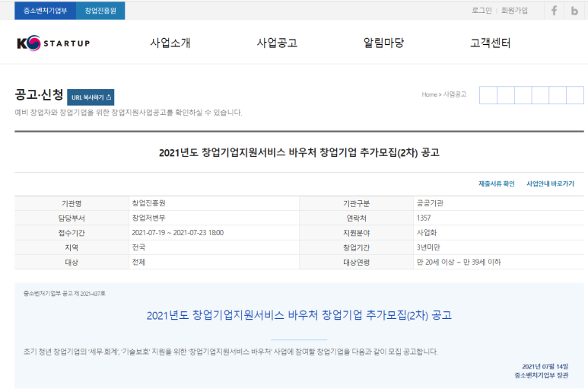
Task: Select the 2021년 07월 14일 date text
Action: pyautogui.click(x=545, y=366)
